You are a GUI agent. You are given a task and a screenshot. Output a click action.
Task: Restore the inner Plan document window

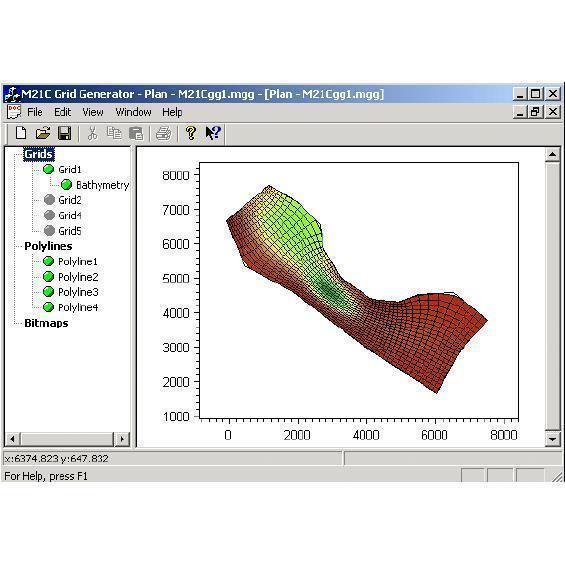pos(535,112)
